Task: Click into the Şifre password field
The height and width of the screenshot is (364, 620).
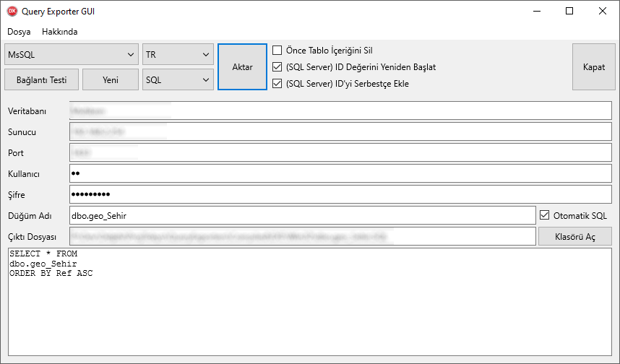Action: [x=340, y=194]
